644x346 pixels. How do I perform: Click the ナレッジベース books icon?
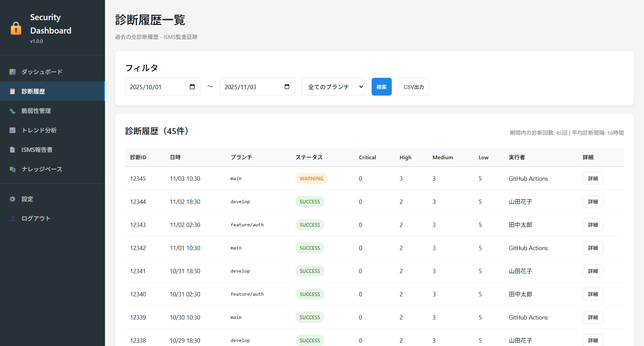tap(12, 169)
